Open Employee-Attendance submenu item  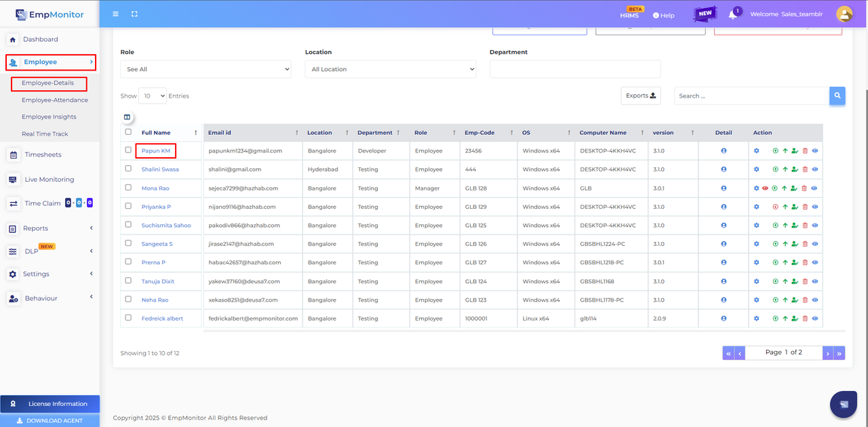(54, 100)
